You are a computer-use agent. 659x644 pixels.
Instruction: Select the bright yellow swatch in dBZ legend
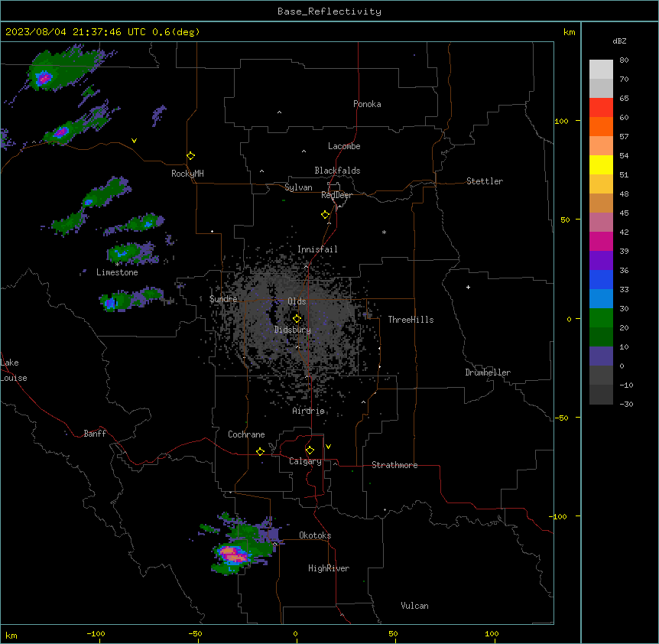[601, 164]
